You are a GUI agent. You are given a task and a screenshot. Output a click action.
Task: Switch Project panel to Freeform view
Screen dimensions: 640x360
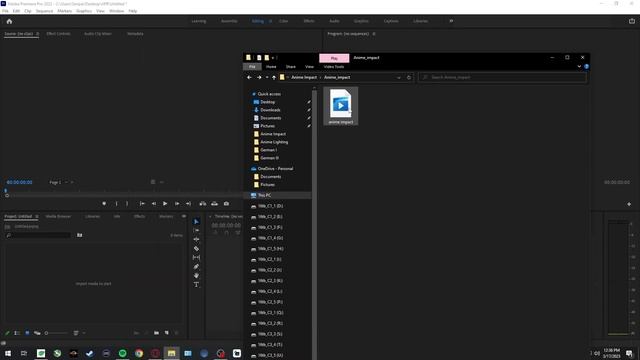37,333
